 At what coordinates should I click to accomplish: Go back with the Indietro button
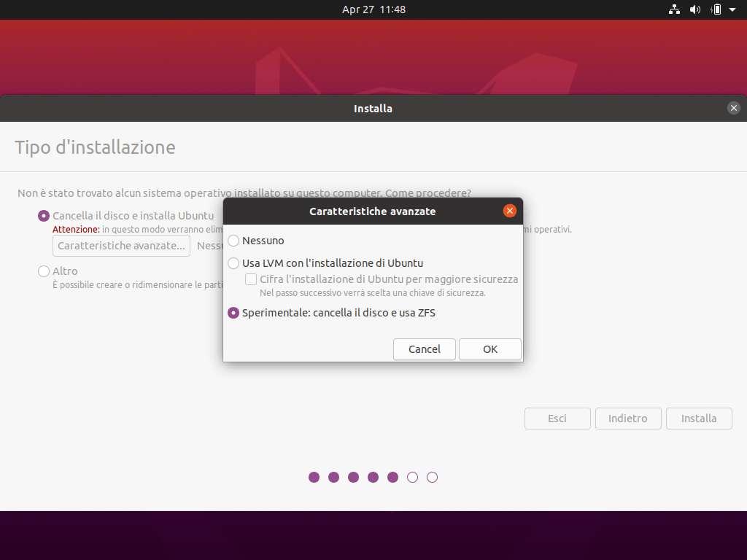(628, 419)
